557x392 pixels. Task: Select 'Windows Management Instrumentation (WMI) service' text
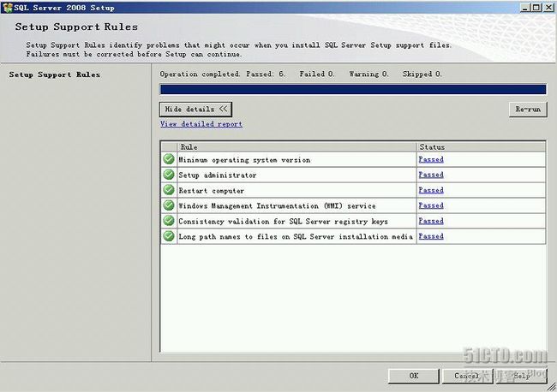tap(277, 206)
